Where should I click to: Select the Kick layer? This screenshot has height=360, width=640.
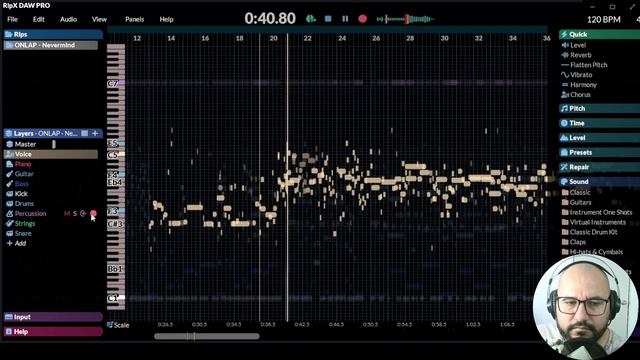(x=21, y=194)
